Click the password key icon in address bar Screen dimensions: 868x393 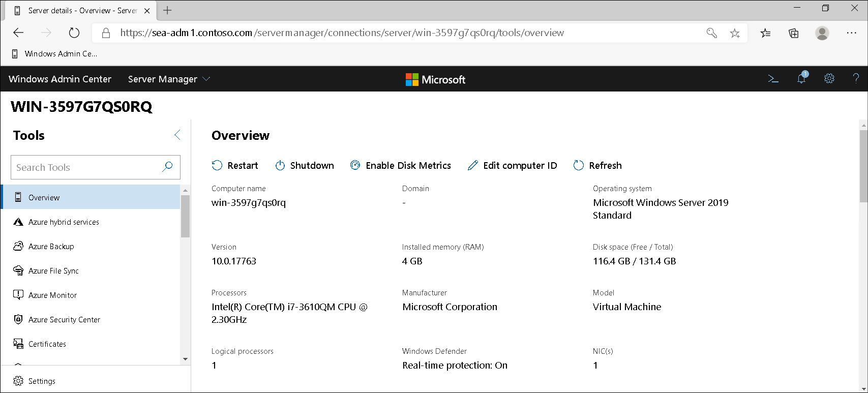pos(712,33)
